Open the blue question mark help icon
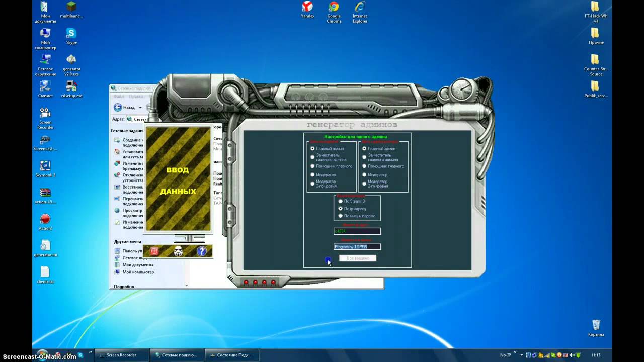This screenshot has height=362, width=644. click(202, 251)
